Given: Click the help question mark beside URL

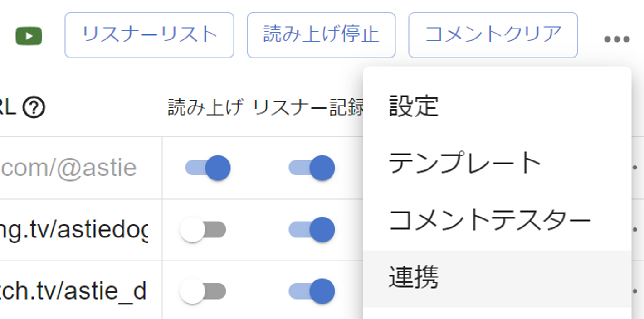Looking at the screenshot, I should coord(34,108).
